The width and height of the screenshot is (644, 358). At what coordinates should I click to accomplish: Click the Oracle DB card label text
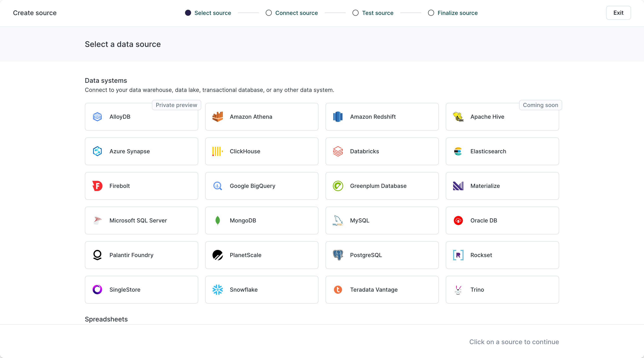click(484, 220)
